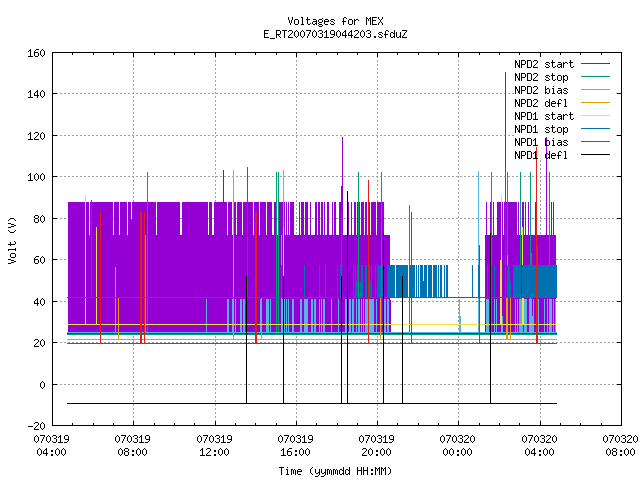Click the green NPD2 stop legend line

[595, 77]
